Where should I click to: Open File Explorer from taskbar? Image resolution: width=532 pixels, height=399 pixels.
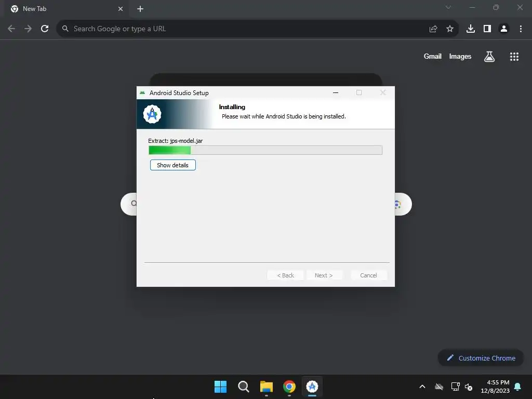click(x=267, y=387)
